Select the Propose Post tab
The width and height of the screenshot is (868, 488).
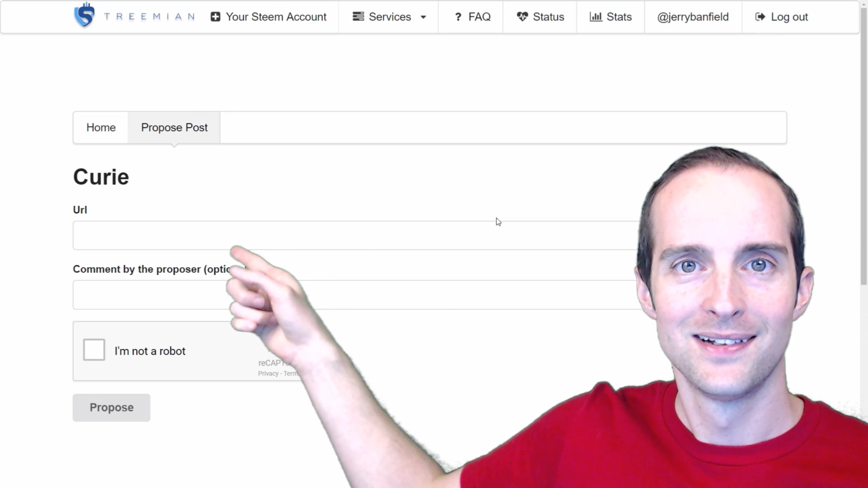coord(174,127)
